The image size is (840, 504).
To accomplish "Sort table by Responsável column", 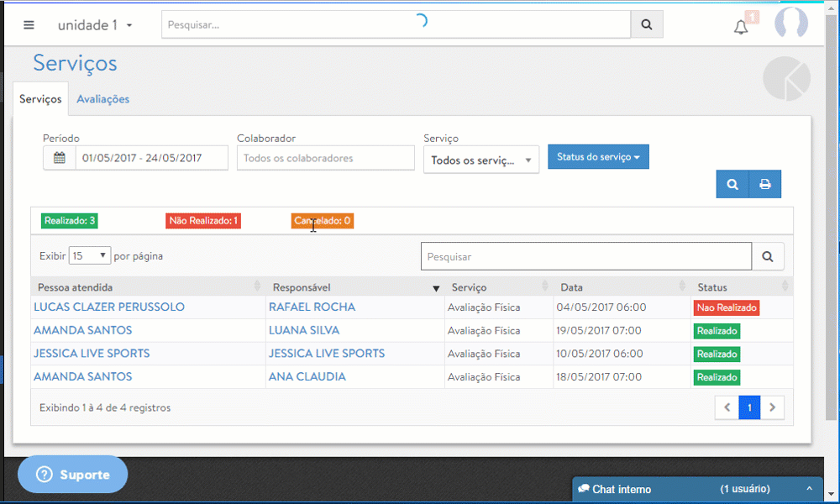I will [353, 287].
